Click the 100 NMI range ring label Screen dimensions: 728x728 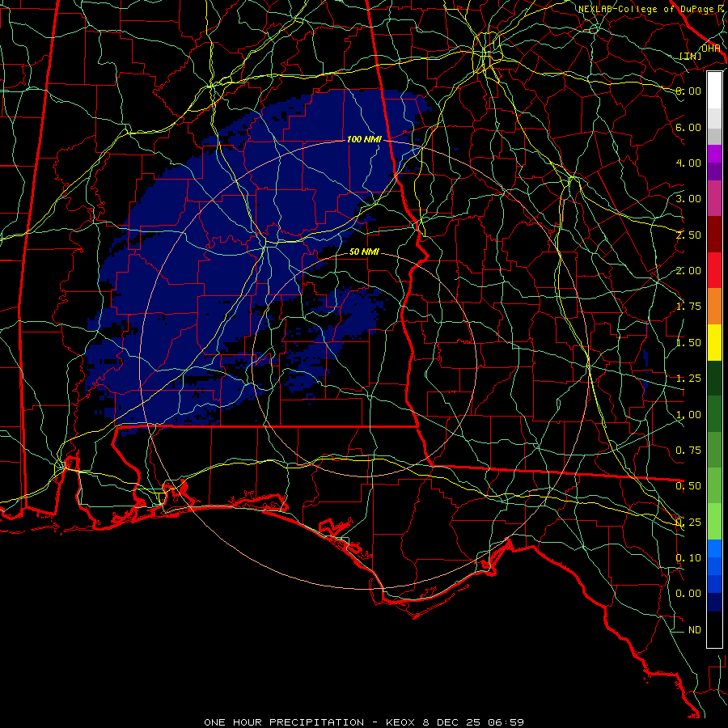(363, 139)
